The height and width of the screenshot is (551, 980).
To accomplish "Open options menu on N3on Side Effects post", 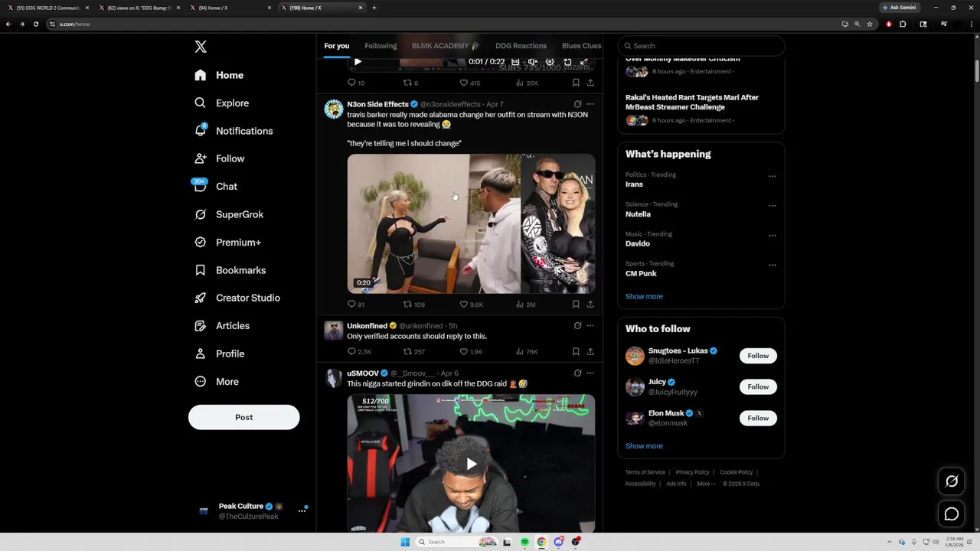I will [590, 103].
